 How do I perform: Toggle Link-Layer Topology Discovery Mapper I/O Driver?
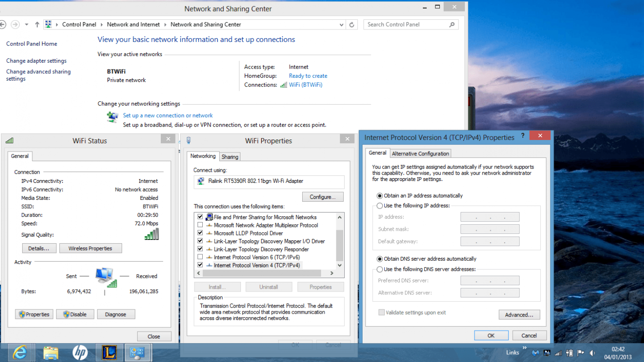200,241
